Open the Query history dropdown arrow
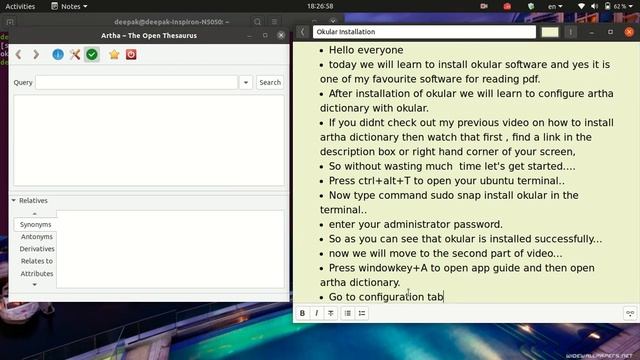Viewport: 640px width, 360px height. 246,82
